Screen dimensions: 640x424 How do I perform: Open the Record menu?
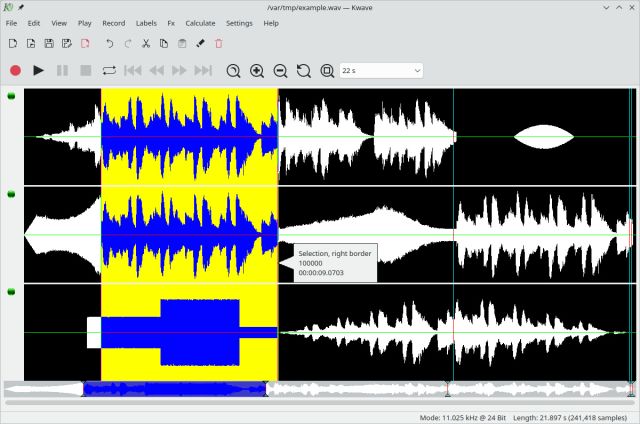coord(114,23)
